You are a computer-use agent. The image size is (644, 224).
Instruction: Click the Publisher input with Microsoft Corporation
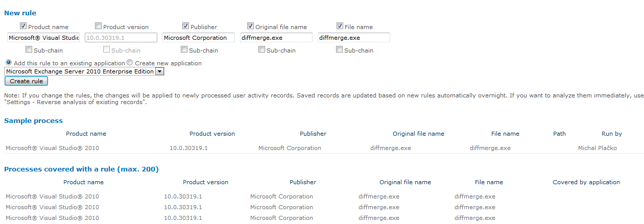(x=199, y=37)
